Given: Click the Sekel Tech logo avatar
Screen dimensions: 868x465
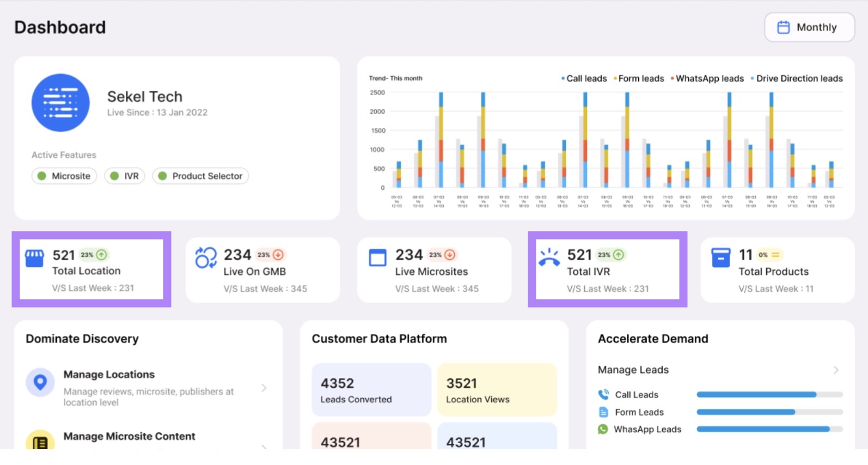Looking at the screenshot, I should coord(60,103).
